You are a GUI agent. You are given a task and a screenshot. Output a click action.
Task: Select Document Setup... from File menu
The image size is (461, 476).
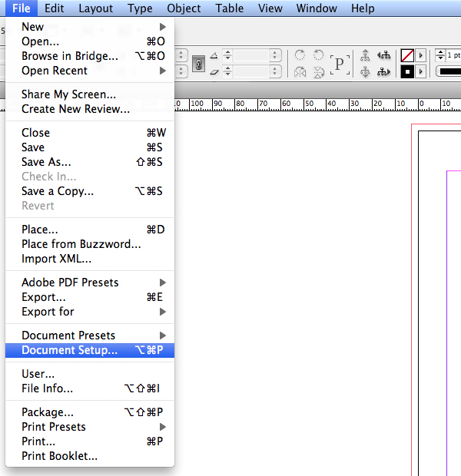70,350
